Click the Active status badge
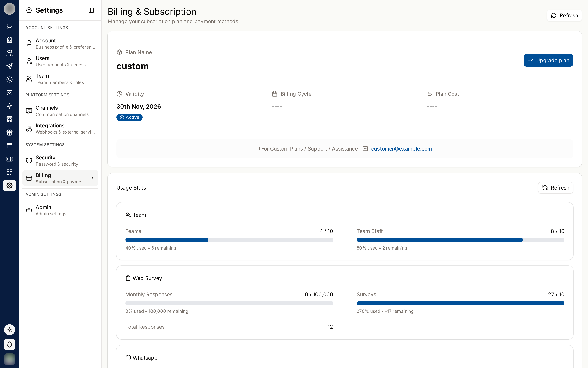Image resolution: width=588 pixels, height=368 pixels. (130, 117)
